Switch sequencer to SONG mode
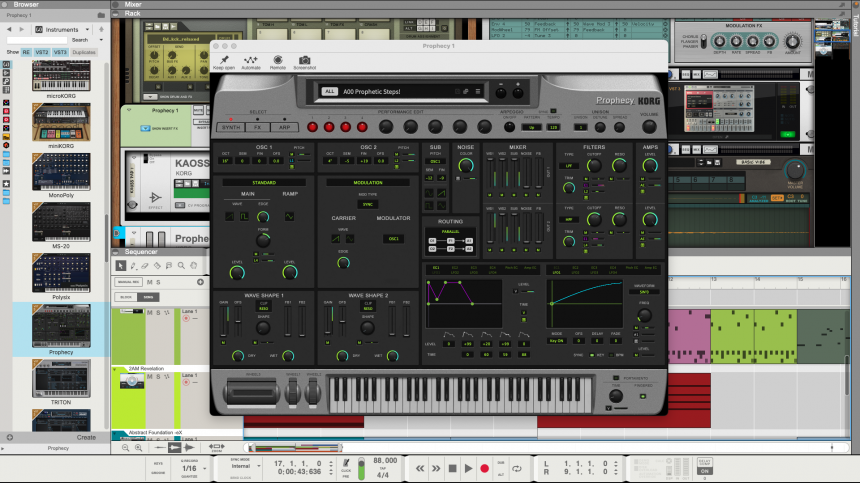Screen dimensions: 860x483 pos(148,297)
